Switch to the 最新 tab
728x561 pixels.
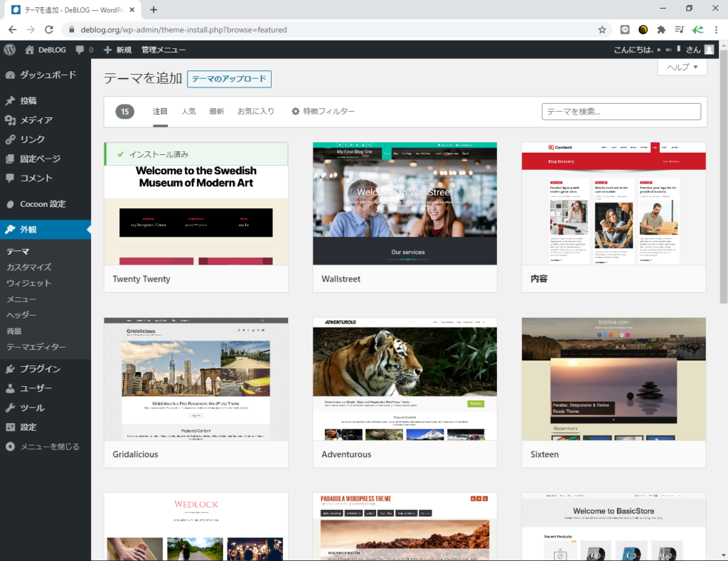pyautogui.click(x=216, y=112)
